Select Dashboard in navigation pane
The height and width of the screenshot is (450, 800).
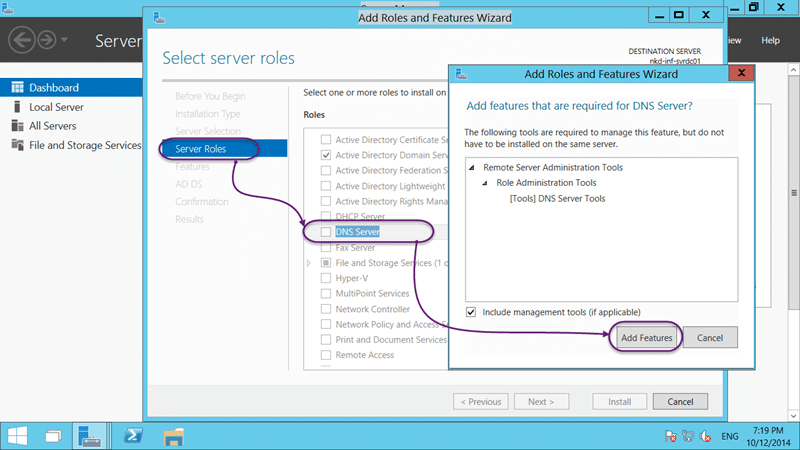click(71, 87)
